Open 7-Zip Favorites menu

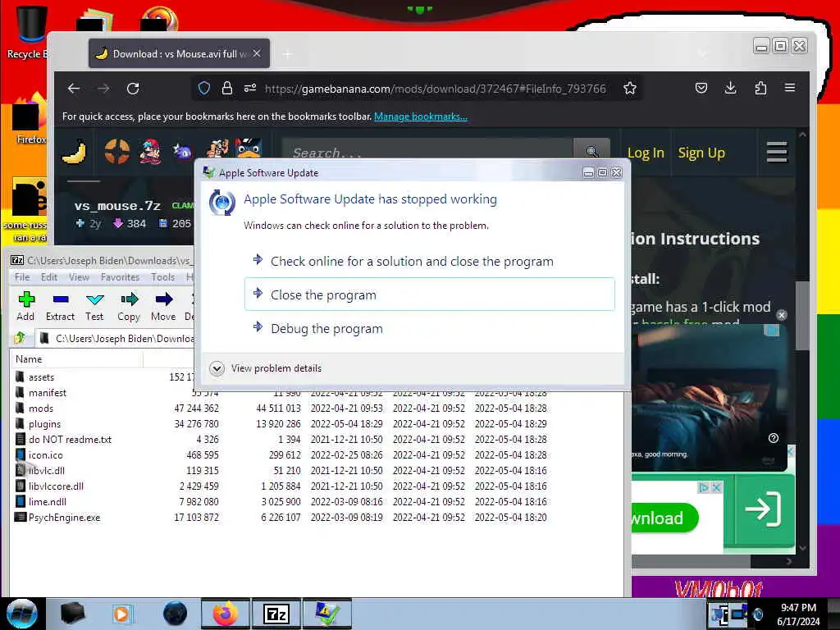pyautogui.click(x=120, y=277)
